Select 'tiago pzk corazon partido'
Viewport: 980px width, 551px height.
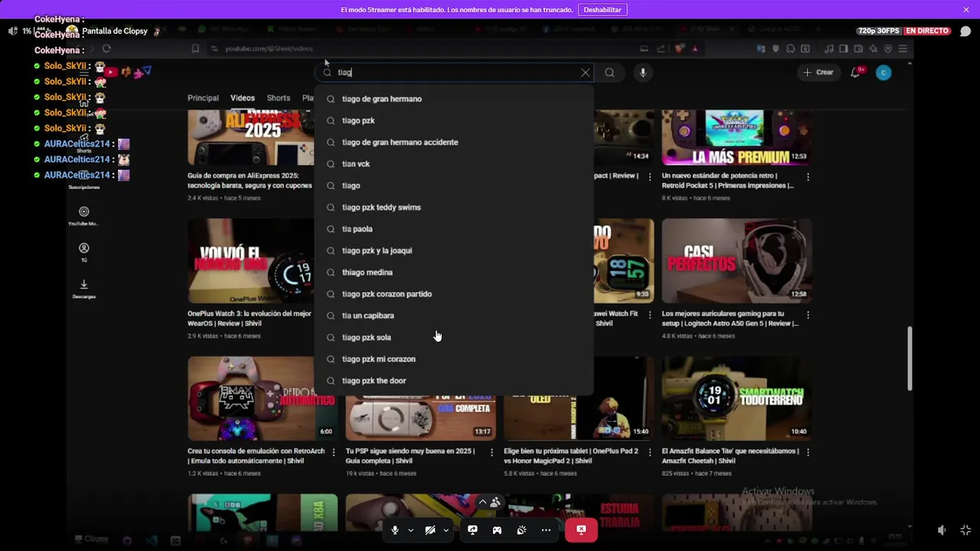click(454, 294)
